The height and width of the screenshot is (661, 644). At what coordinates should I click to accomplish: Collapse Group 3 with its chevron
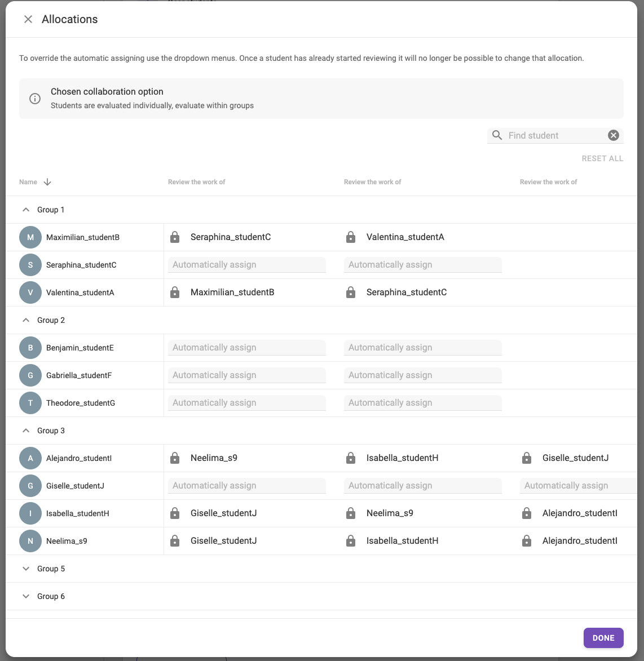point(26,431)
